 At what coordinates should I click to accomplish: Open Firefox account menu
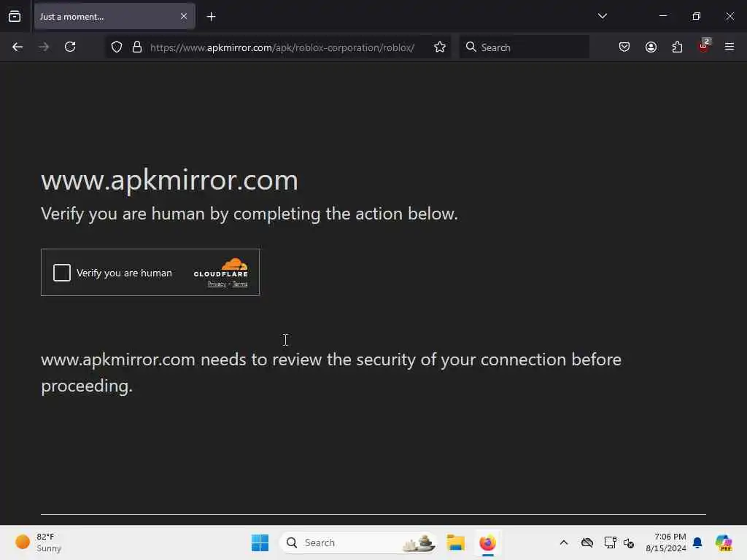tap(651, 47)
